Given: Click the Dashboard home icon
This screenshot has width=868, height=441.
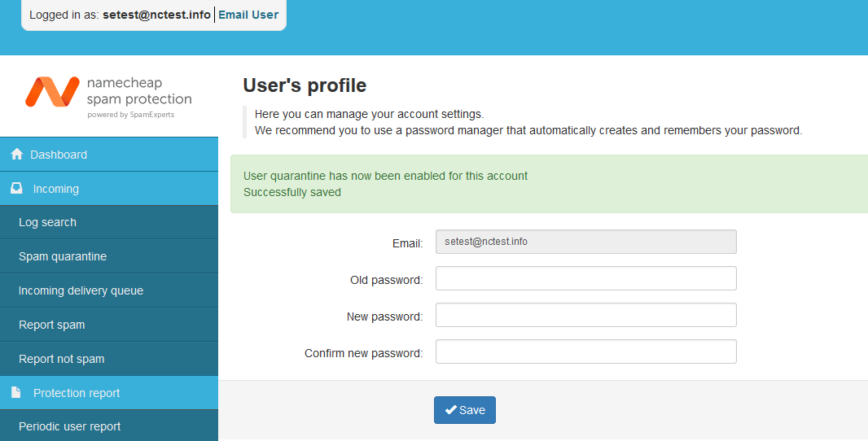Looking at the screenshot, I should pyautogui.click(x=16, y=154).
